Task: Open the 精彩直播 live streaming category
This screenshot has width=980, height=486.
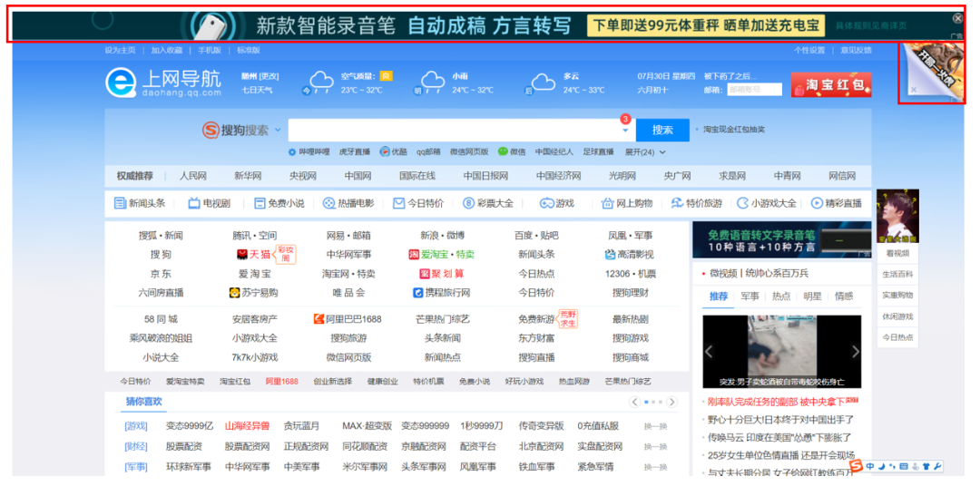Action: (837, 203)
